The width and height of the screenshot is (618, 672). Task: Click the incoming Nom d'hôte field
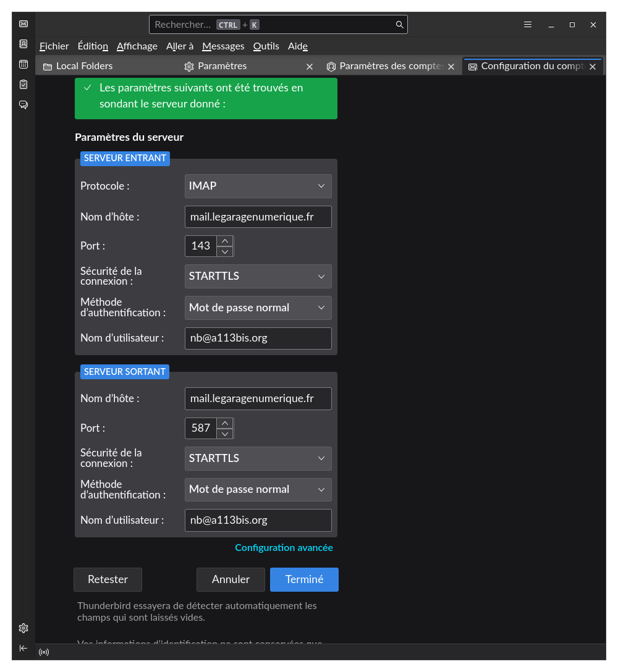tap(258, 217)
